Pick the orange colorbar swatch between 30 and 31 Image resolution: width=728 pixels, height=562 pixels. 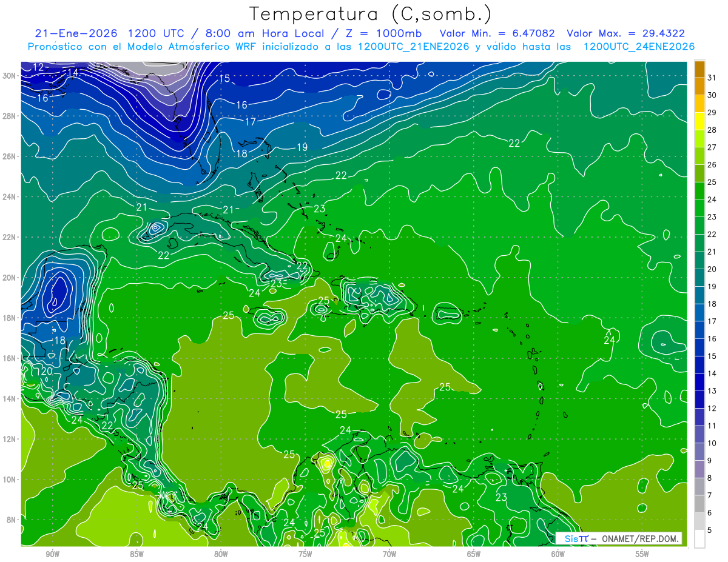[x=699, y=87]
